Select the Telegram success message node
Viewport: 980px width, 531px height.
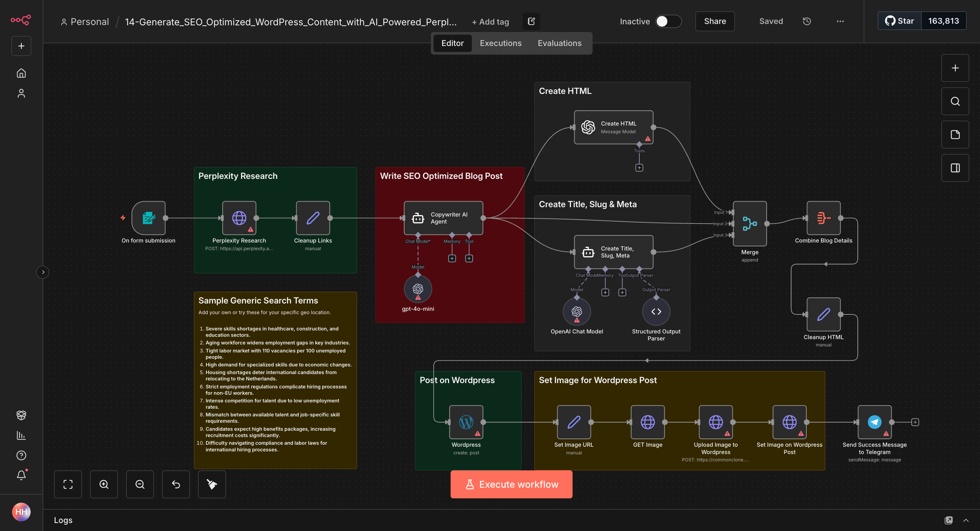(874, 422)
